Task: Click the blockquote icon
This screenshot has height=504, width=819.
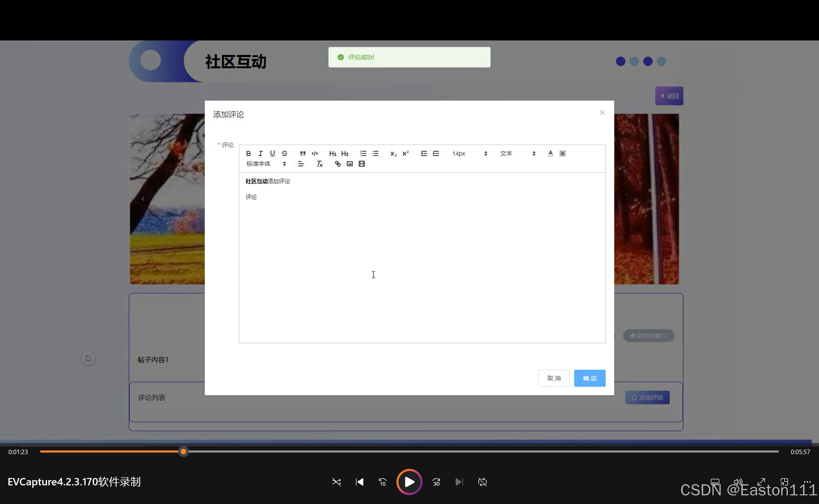Action: point(302,153)
